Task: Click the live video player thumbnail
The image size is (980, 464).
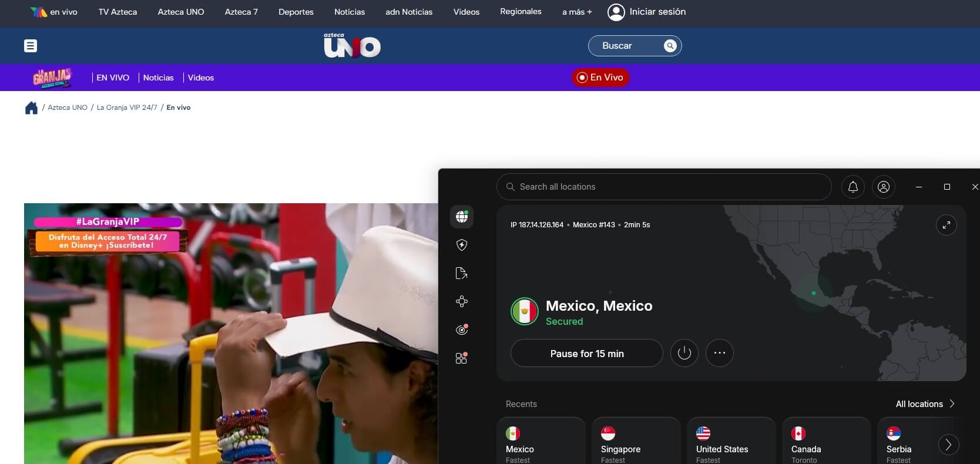Action: (231, 334)
